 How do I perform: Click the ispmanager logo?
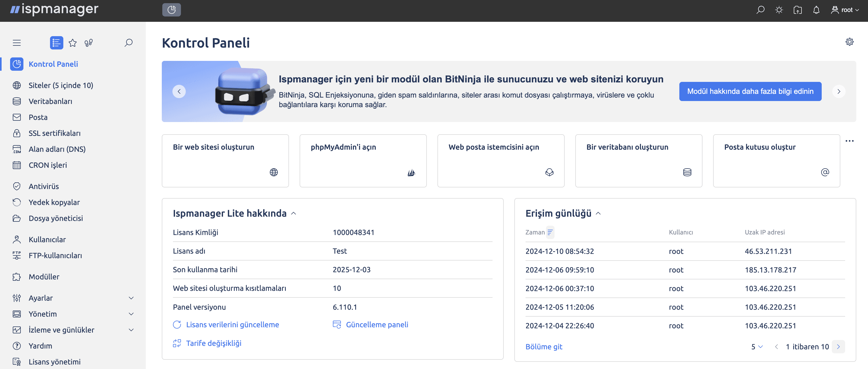pos(54,9)
